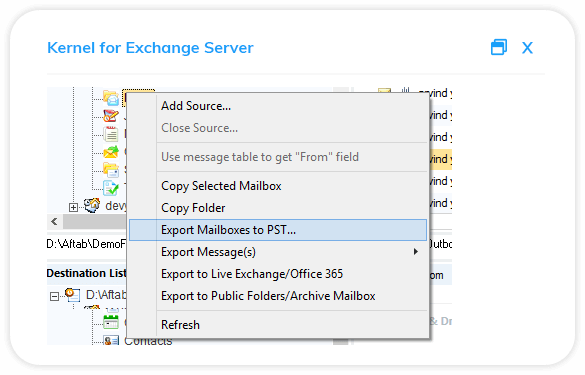This screenshot has height=375, width=585.
Task: Collapse the D:\Aftab destination node
Action: (x=54, y=297)
